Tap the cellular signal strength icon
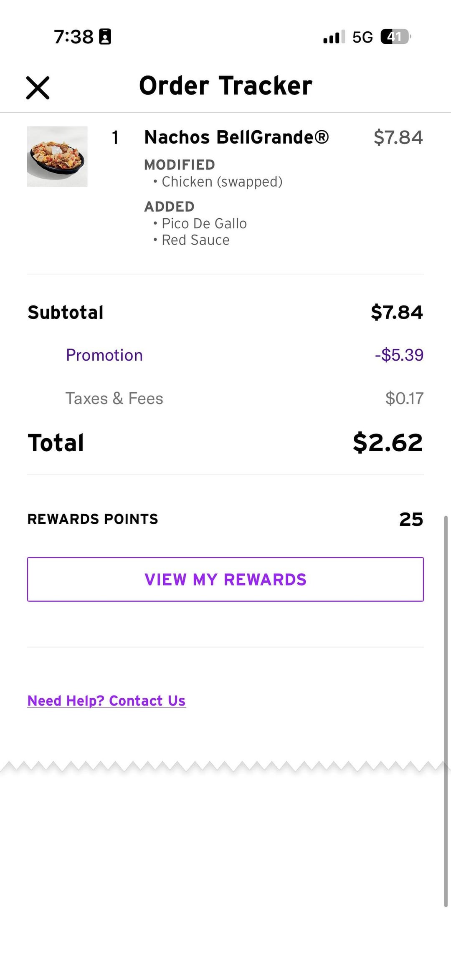The width and height of the screenshot is (451, 980). [334, 37]
